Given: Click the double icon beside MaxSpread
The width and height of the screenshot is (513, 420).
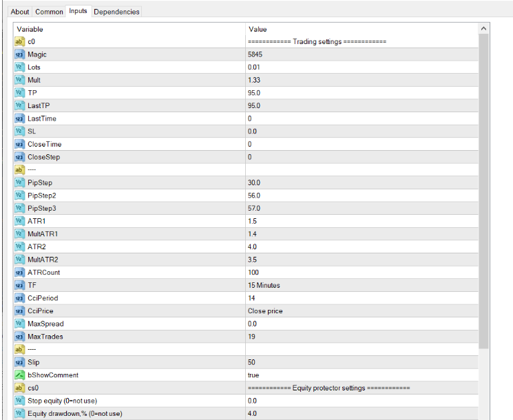Looking at the screenshot, I should pos(20,324).
